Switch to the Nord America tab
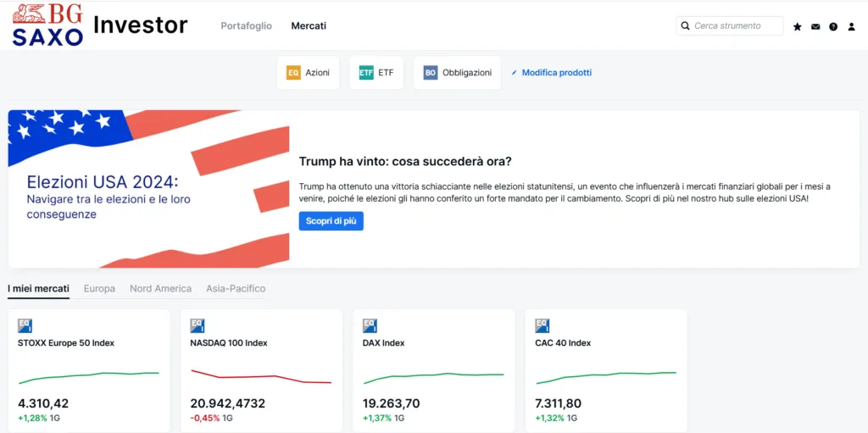Screen dimensions: 868x433 coord(160,288)
